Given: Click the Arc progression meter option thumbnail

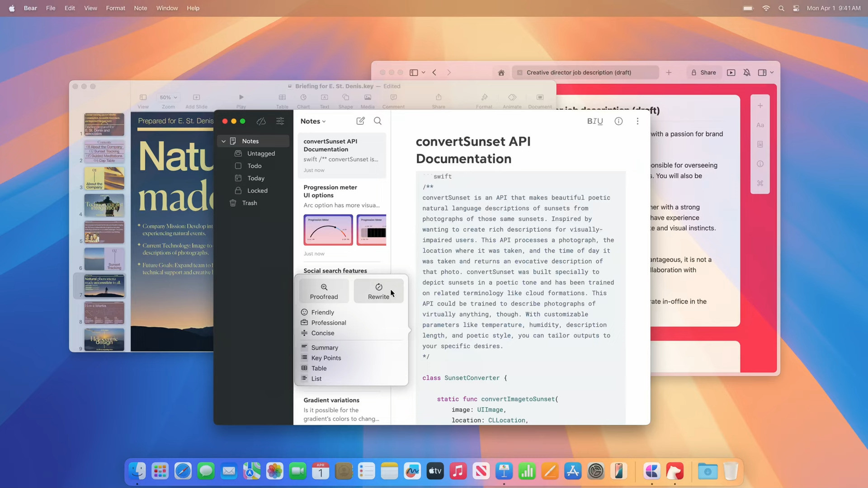Looking at the screenshot, I should (x=328, y=230).
